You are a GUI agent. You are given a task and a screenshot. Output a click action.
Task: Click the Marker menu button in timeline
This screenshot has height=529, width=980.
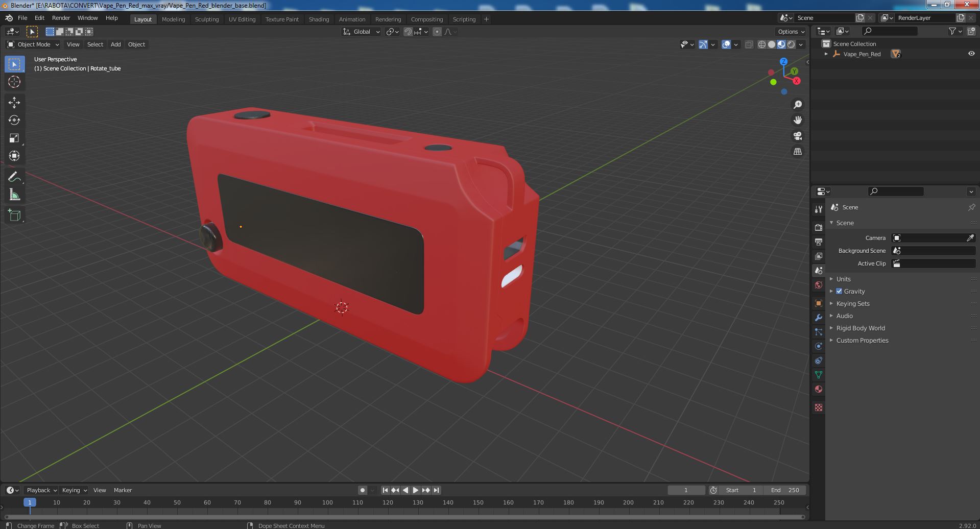pos(123,490)
